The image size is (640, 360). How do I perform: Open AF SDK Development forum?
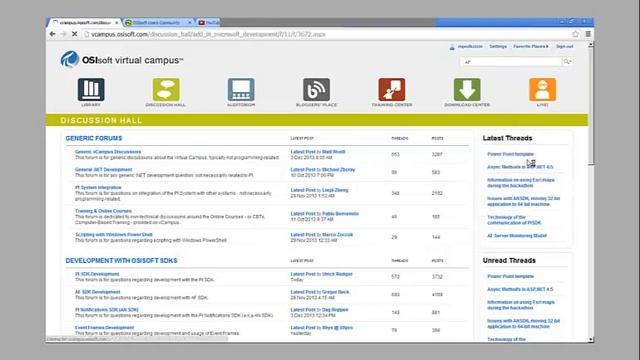click(98, 292)
